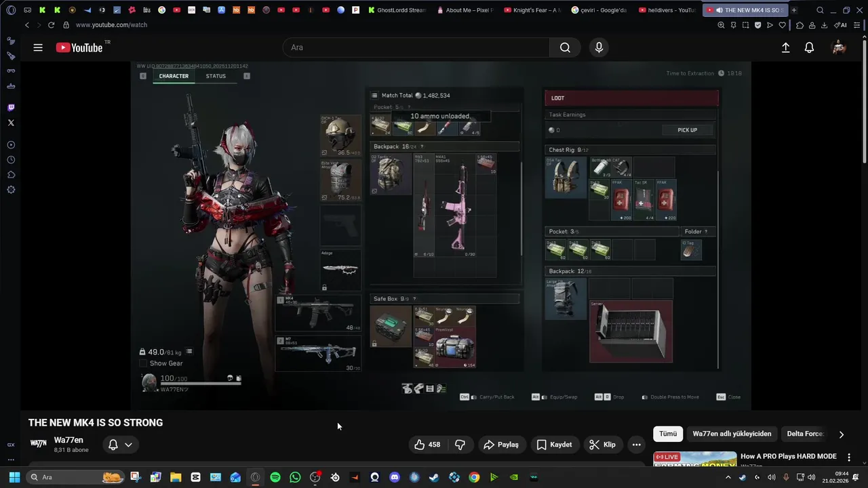Viewport: 868px width, 488px height.
Task: Toggle the Show Gear checkbox in video
Action: coord(143,363)
